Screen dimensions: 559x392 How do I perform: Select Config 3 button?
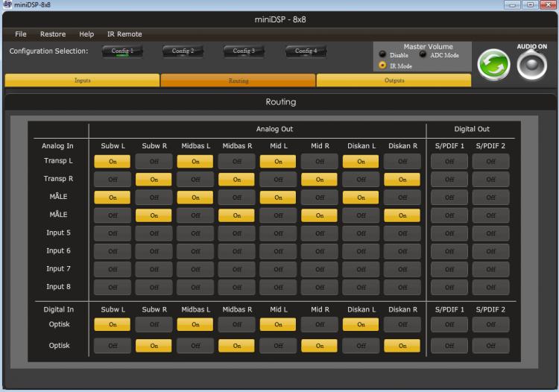pos(244,51)
